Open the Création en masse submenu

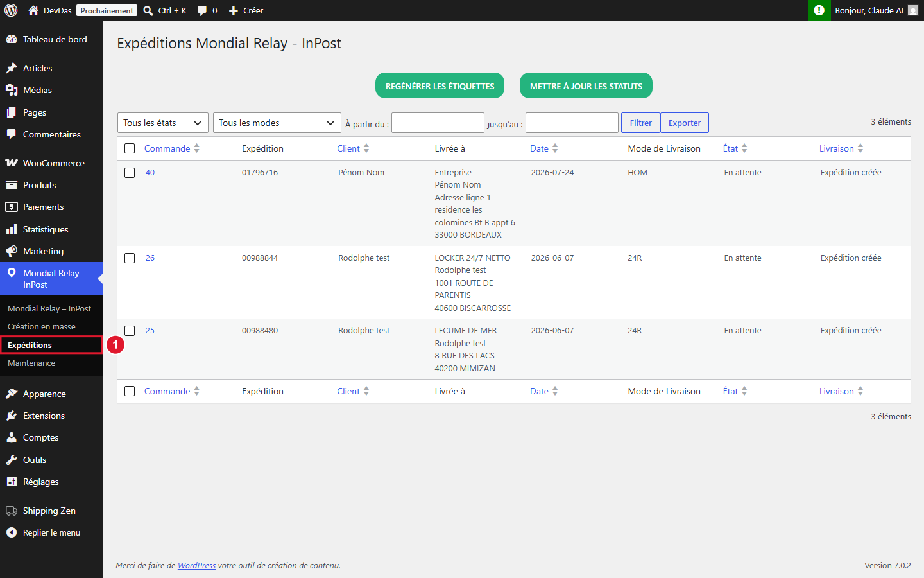[x=42, y=326]
